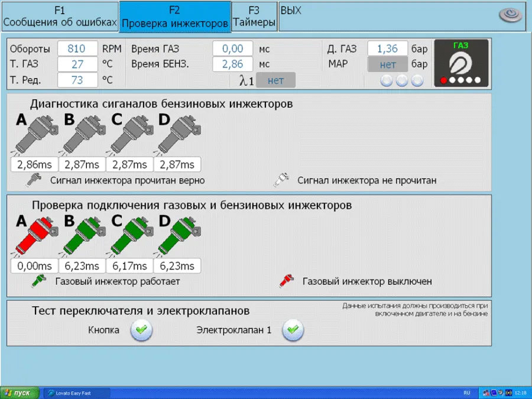
Task: Click green legend icon Газовый инжектор работает
Action: 39,281
